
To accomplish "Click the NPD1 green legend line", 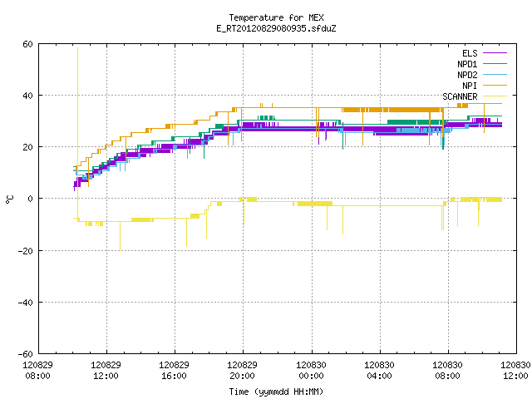I will [x=495, y=64].
